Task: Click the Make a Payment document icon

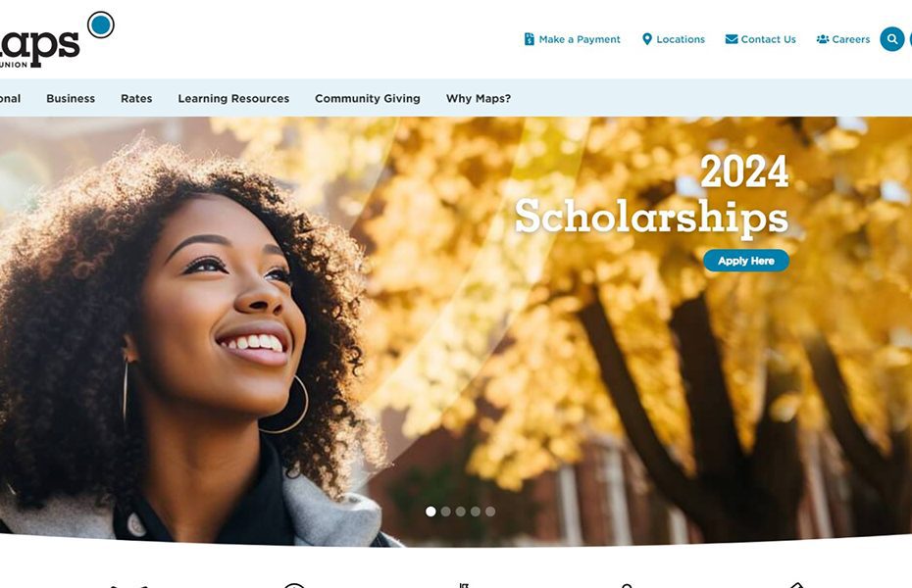Action: pos(530,39)
